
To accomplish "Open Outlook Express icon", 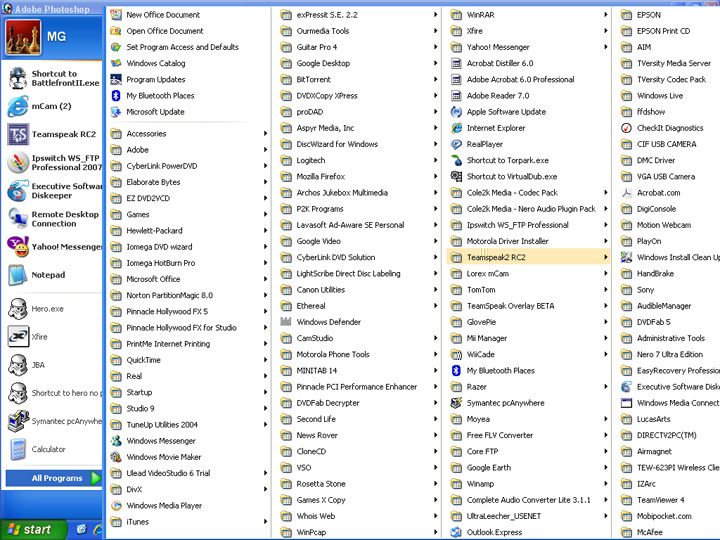I will 456,532.
